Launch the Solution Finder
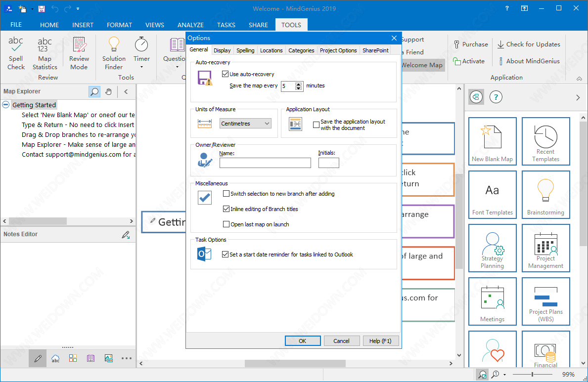This screenshot has width=588, height=382. point(114,53)
